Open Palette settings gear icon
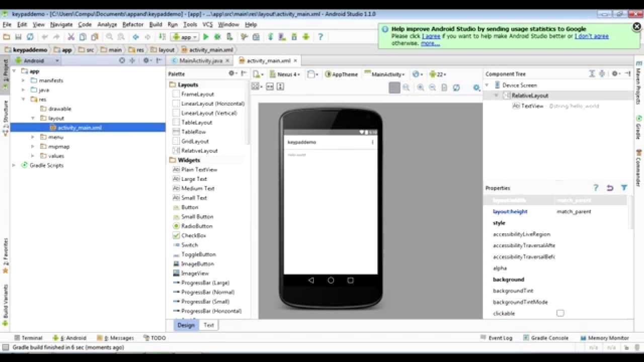644x362 pixels. (232, 73)
